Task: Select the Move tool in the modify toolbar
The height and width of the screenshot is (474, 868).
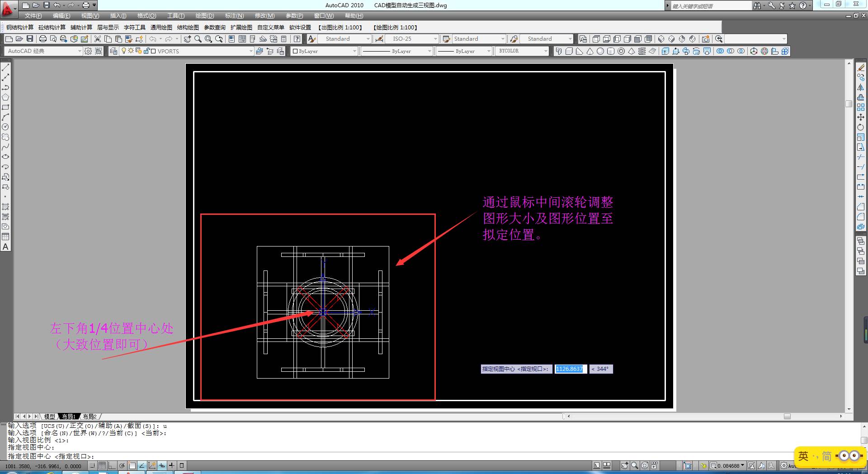Action: pos(861,117)
